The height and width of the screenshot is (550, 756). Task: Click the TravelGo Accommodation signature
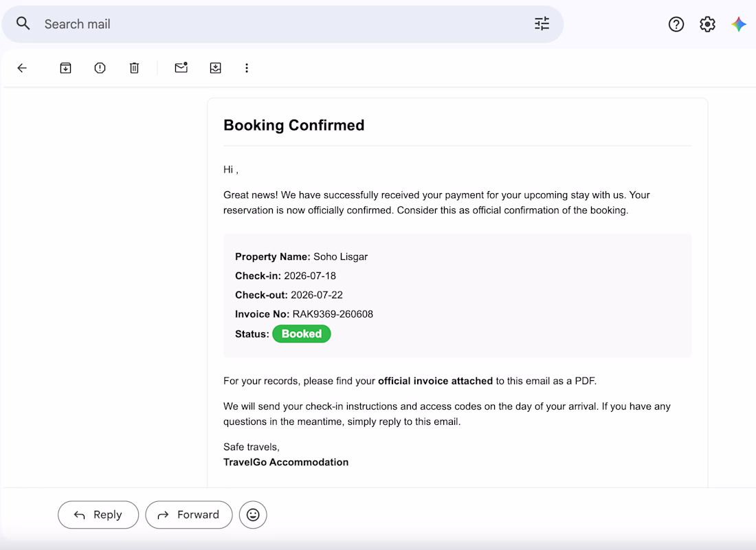pyautogui.click(x=286, y=462)
